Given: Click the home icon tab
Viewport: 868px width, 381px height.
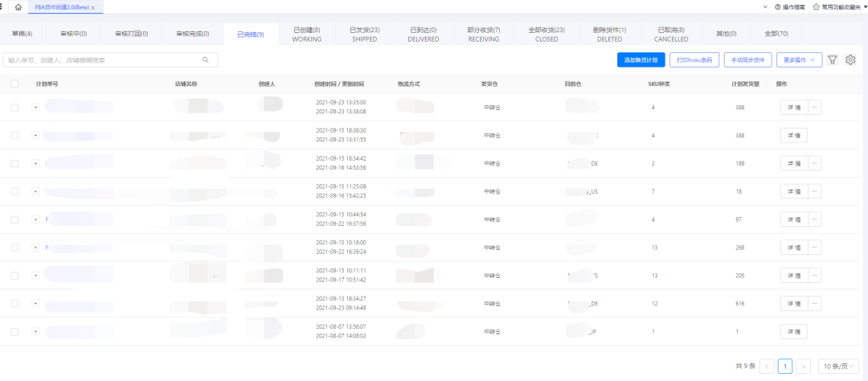Looking at the screenshot, I should click(x=18, y=6).
